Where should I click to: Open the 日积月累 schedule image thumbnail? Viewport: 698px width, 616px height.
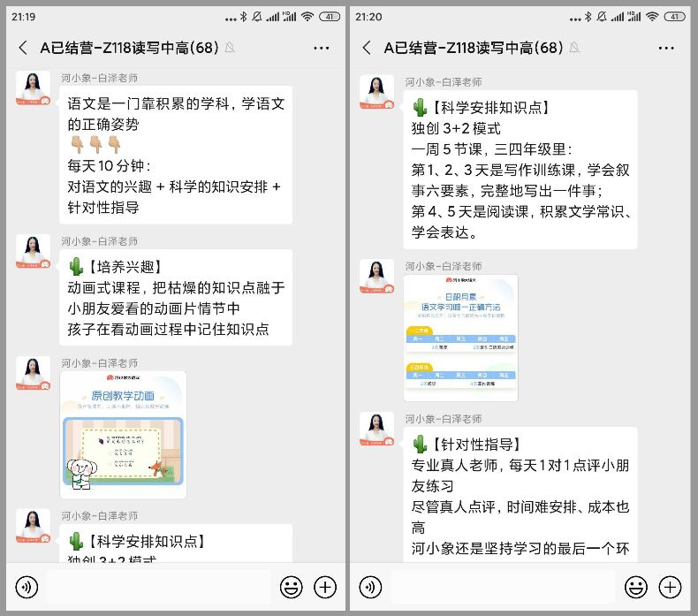click(460, 338)
